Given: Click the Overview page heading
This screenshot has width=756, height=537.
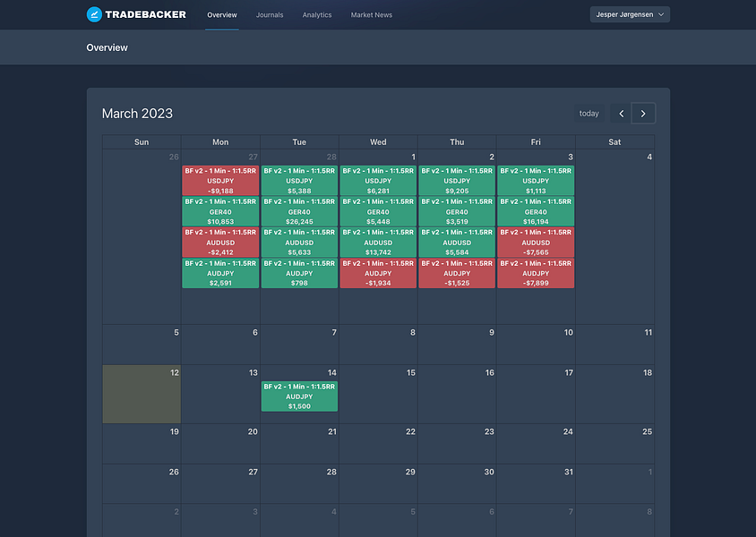Looking at the screenshot, I should point(107,47).
